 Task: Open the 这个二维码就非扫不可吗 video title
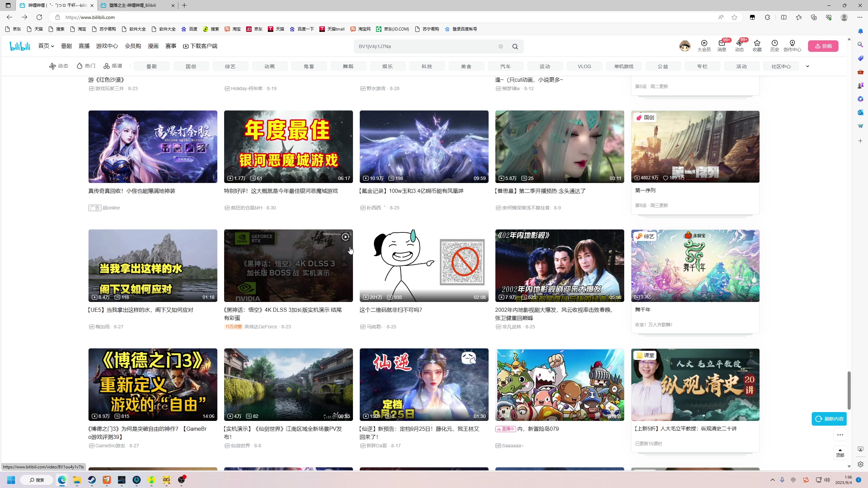391,310
